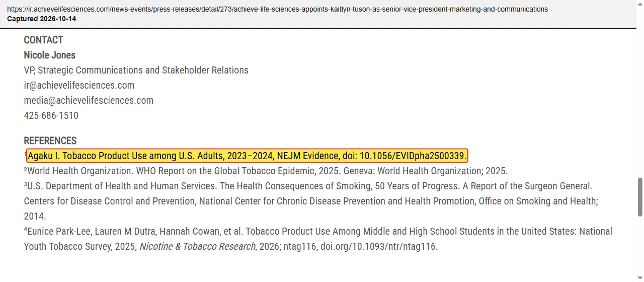
Task: Click the vertical scrollbar thumb
Action: 640,197
